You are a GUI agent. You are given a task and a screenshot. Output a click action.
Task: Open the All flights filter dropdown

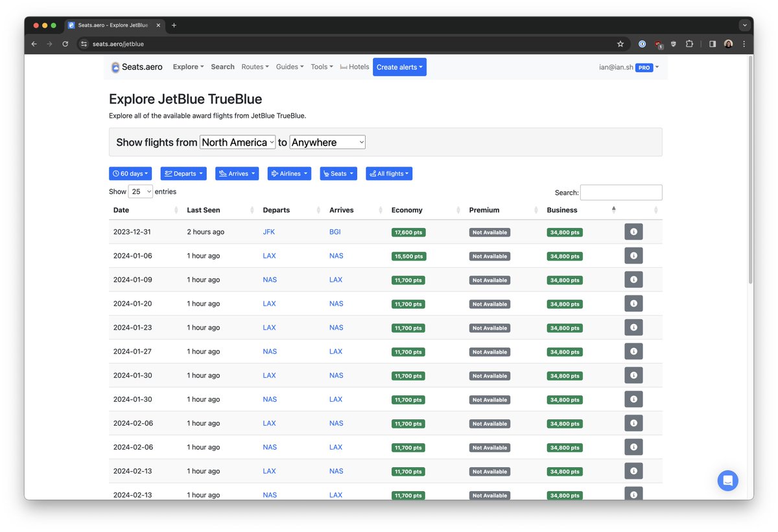click(x=389, y=174)
